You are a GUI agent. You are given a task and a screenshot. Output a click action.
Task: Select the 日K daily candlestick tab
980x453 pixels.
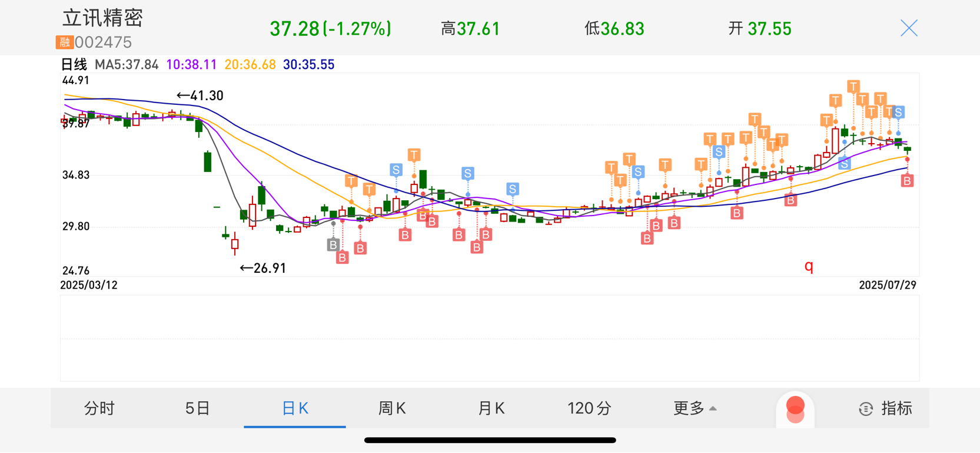[x=295, y=408]
